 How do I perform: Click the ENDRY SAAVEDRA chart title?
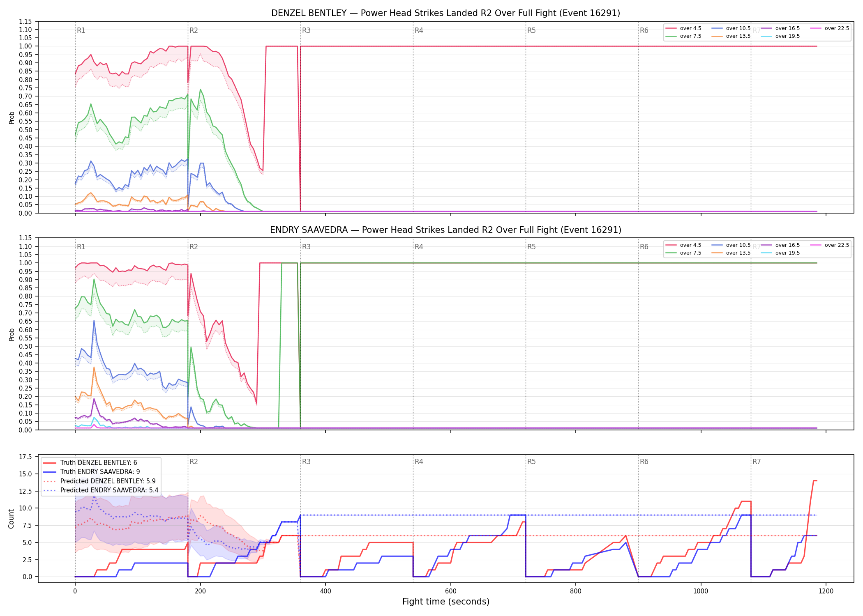pyautogui.click(x=445, y=230)
